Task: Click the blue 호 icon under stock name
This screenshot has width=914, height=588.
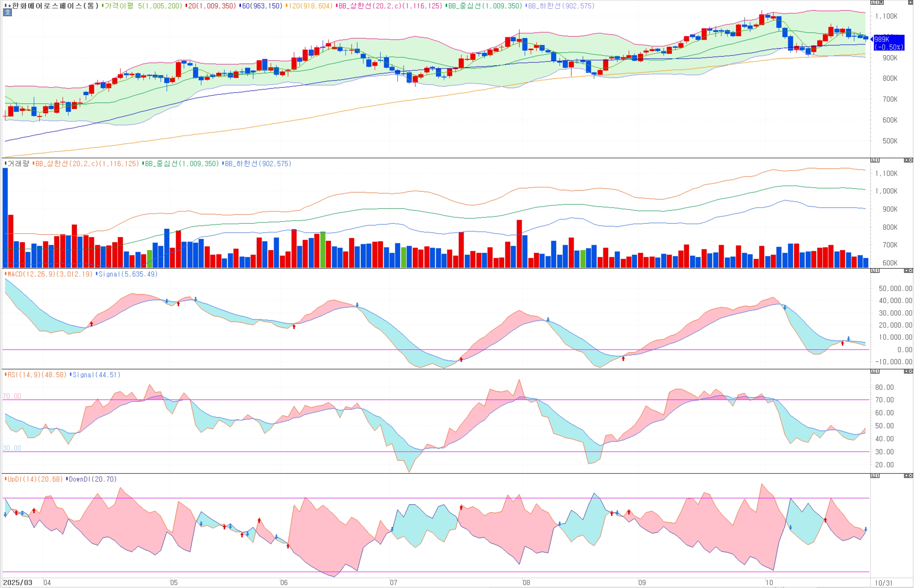Action: click(7, 12)
